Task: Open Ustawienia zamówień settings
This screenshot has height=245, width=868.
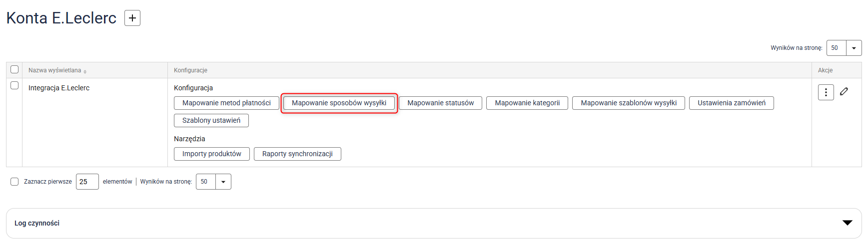Action: [x=731, y=103]
